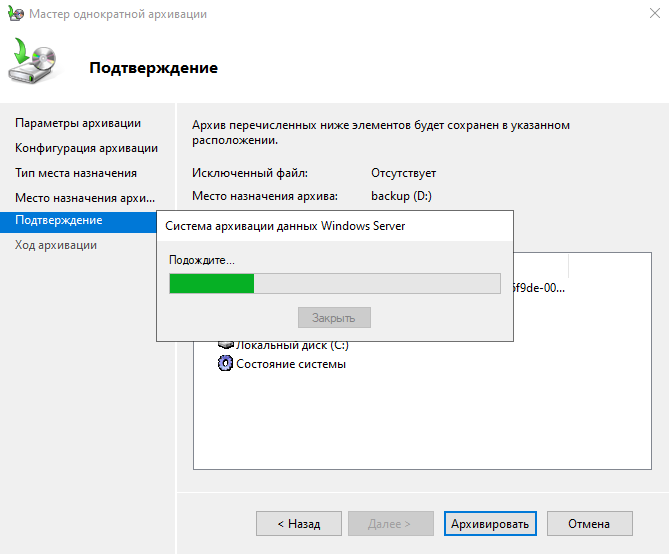Click the Локальный диск (C:) drive icon
669x554 pixels.
pos(226,344)
